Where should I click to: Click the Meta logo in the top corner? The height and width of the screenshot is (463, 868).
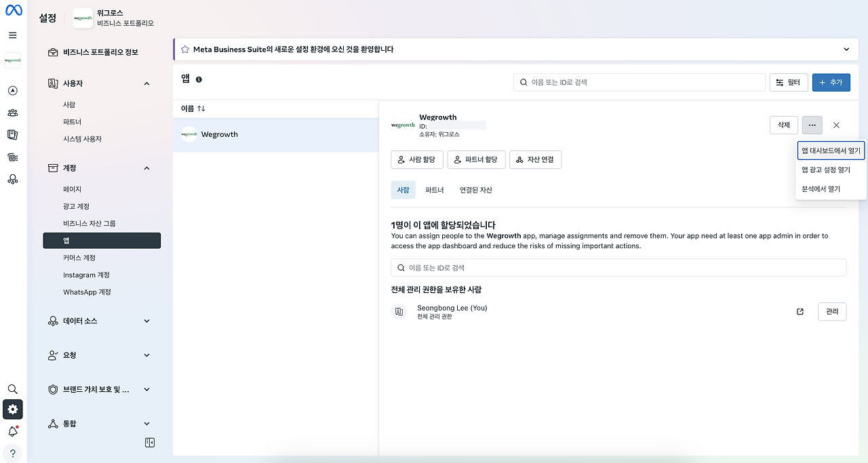tap(12, 10)
